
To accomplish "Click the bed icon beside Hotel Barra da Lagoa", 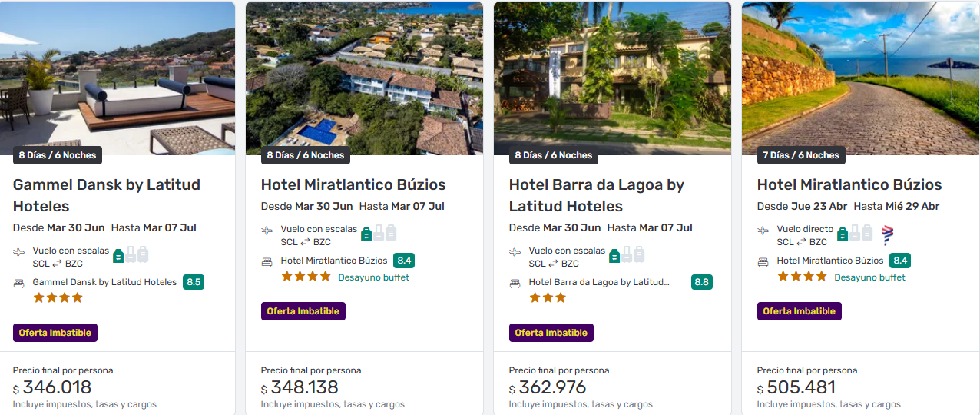I will click(x=515, y=283).
